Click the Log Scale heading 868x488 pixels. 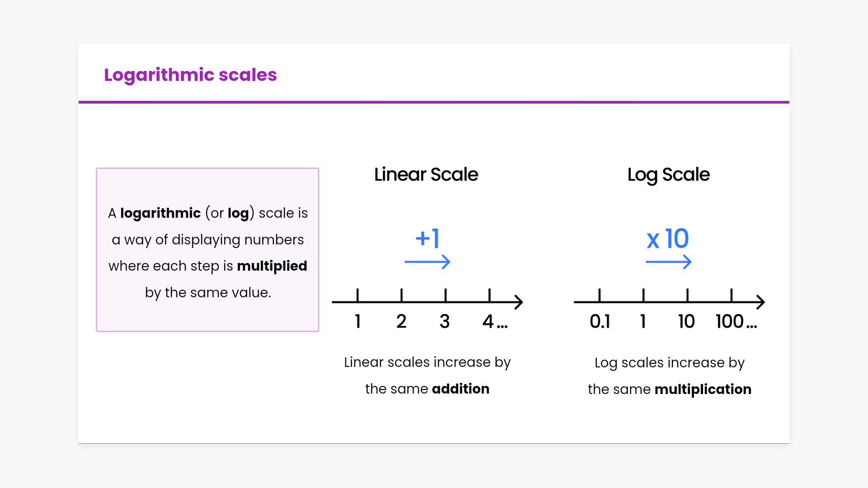[x=668, y=175]
